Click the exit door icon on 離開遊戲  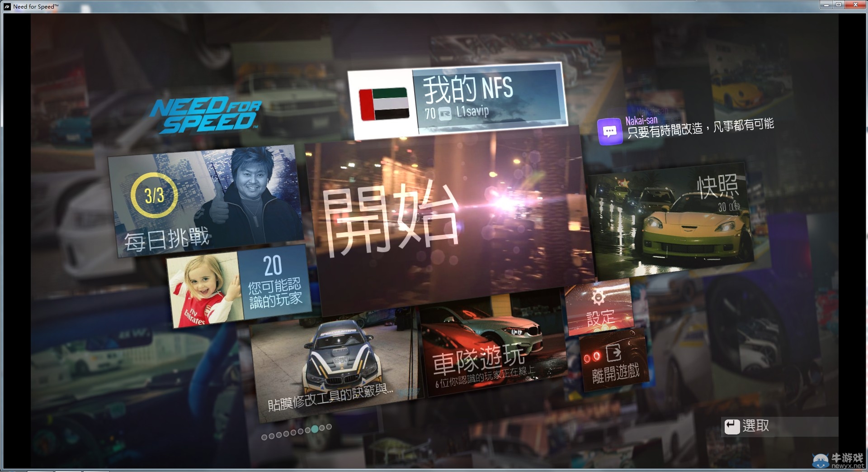click(613, 353)
